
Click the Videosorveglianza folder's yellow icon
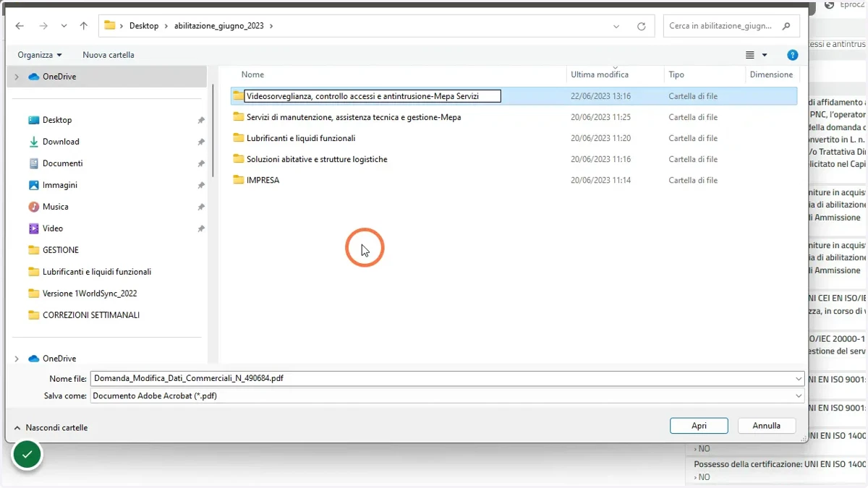pyautogui.click(x=238, y=95)
